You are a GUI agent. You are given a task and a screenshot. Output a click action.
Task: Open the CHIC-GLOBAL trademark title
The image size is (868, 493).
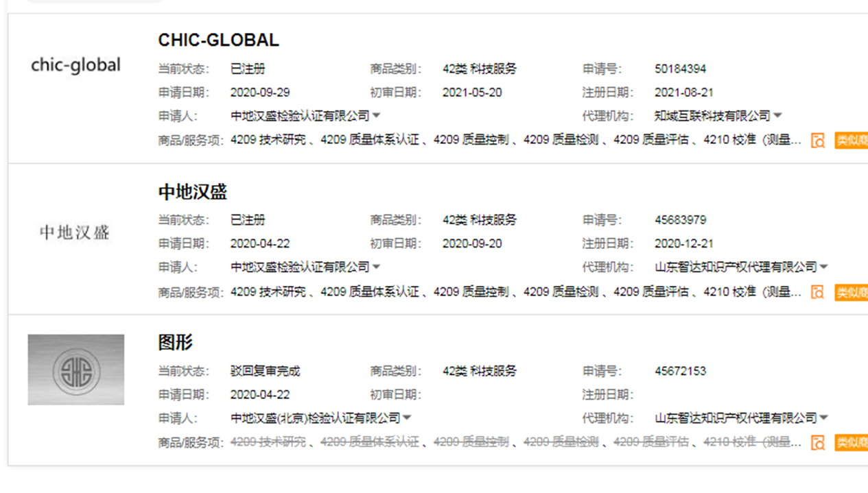click(x=218, y=40)
